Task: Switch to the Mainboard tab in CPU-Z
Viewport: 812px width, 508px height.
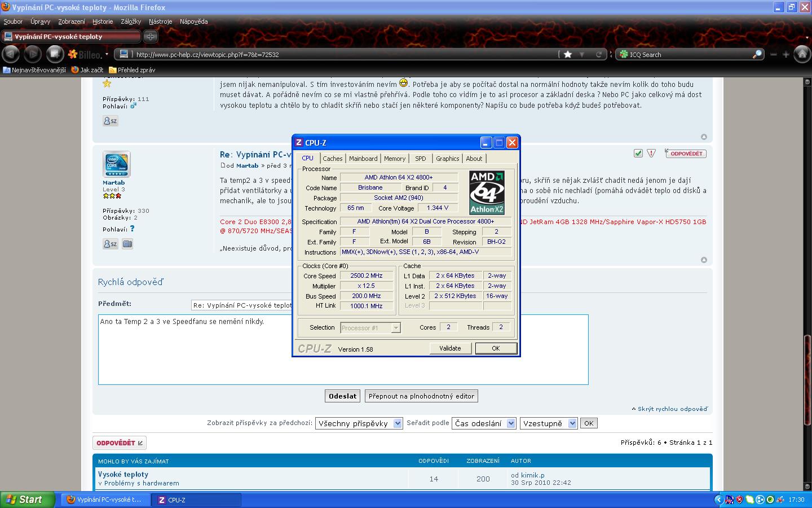Action: pos(363,159)
